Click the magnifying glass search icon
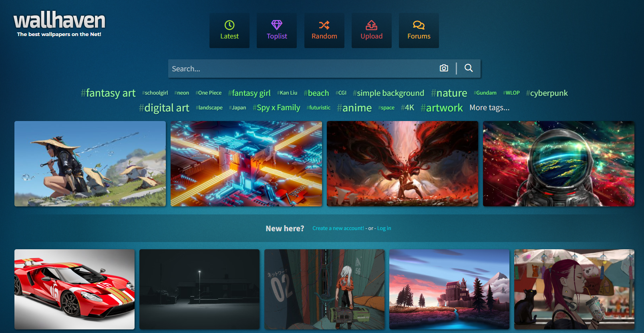The width and height of the screenshot is (644, 333). click(469, 68)
